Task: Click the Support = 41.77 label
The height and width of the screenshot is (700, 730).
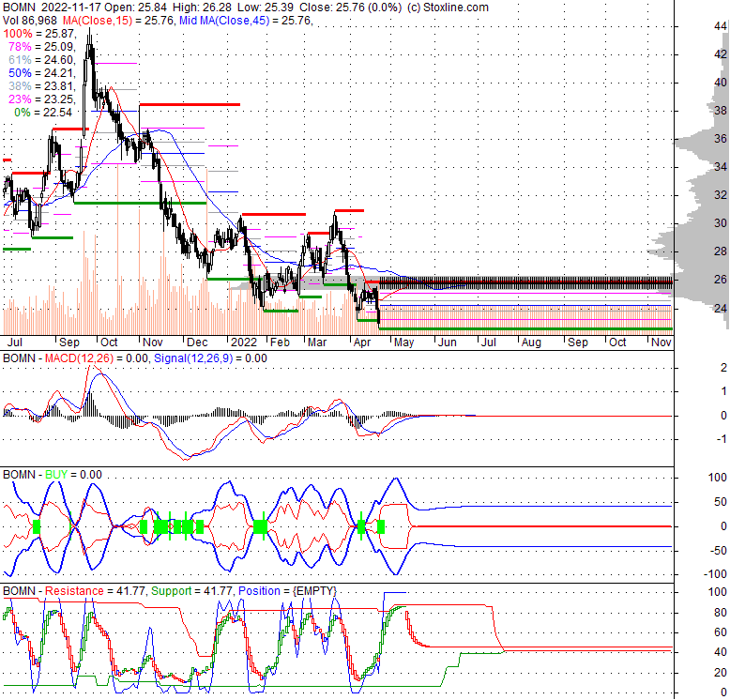Action: pyautogui.click(x=192, y=590)
